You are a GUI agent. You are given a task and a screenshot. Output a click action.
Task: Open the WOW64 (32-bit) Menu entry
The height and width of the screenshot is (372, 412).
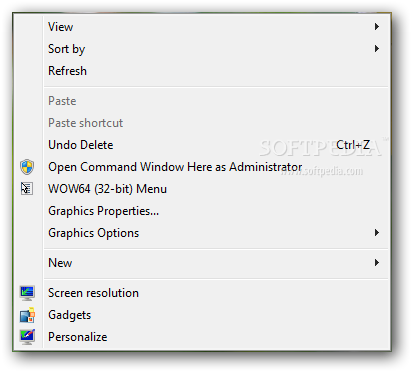[217, 189]
